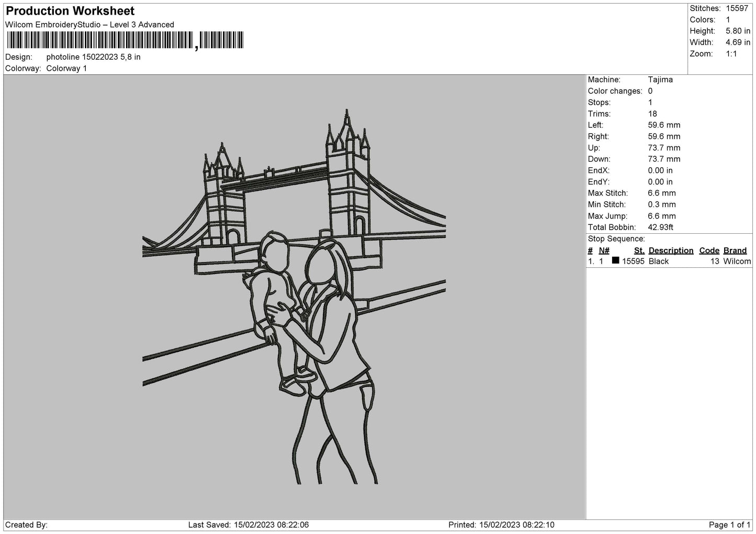This screenshot has width=756, height=534.
Task: Click the St. column header
Action: [639, 251]
